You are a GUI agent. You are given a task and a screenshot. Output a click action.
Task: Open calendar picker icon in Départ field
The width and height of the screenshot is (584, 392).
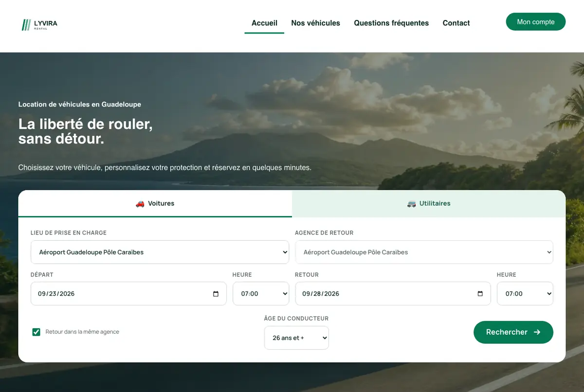coord(216,294)
